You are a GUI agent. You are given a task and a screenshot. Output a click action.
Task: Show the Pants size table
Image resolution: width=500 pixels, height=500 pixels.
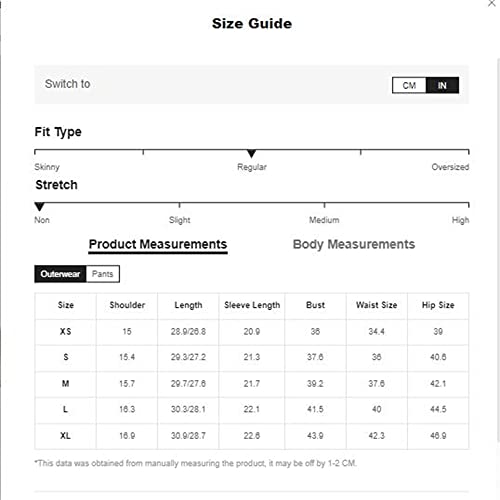[x=103, y=274]
